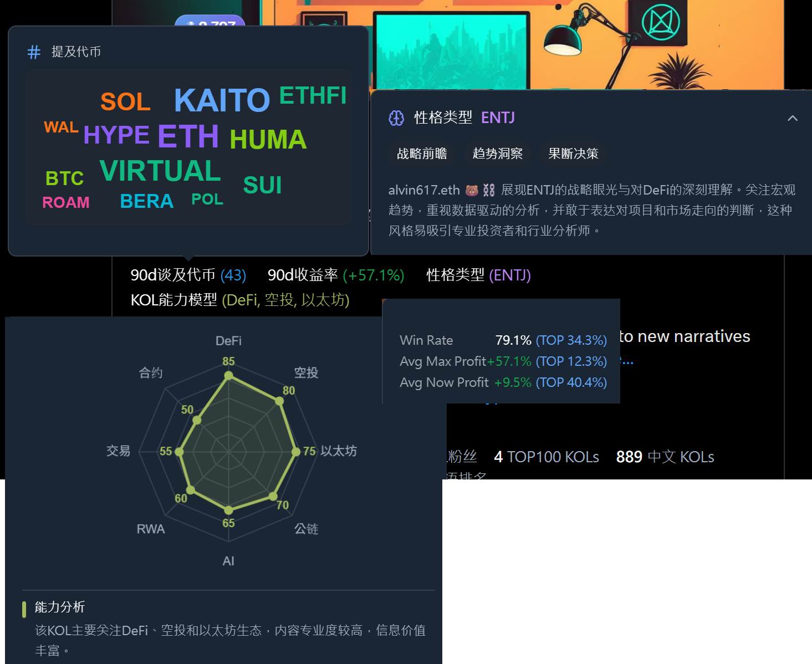Click the 合约 axis label on radar
This screenshot has width=812, height=664.
pos(151,373)
